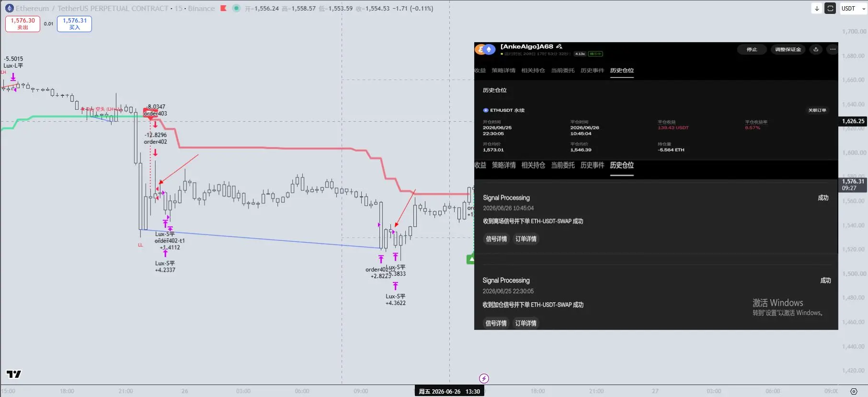
Task: Click the TradingView logo on the chart
Action: tap(14, 374)
